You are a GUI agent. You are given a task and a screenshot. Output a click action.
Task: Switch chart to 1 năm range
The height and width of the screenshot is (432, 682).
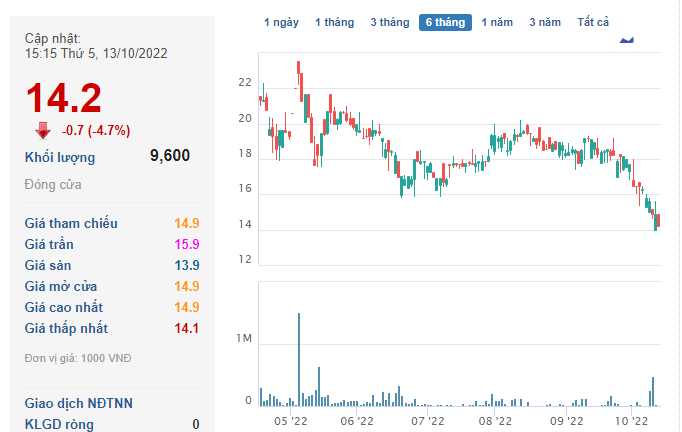pos(498,22)
